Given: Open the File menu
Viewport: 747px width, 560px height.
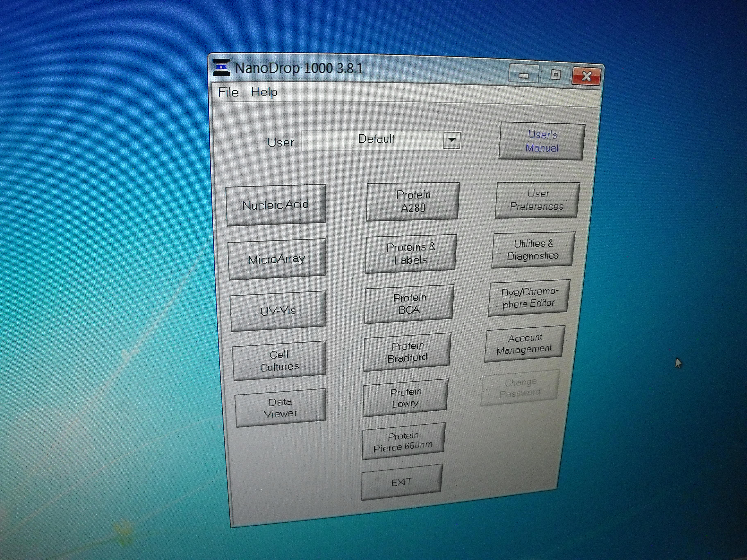Looking at the screenshot, I should click(228, 92).
